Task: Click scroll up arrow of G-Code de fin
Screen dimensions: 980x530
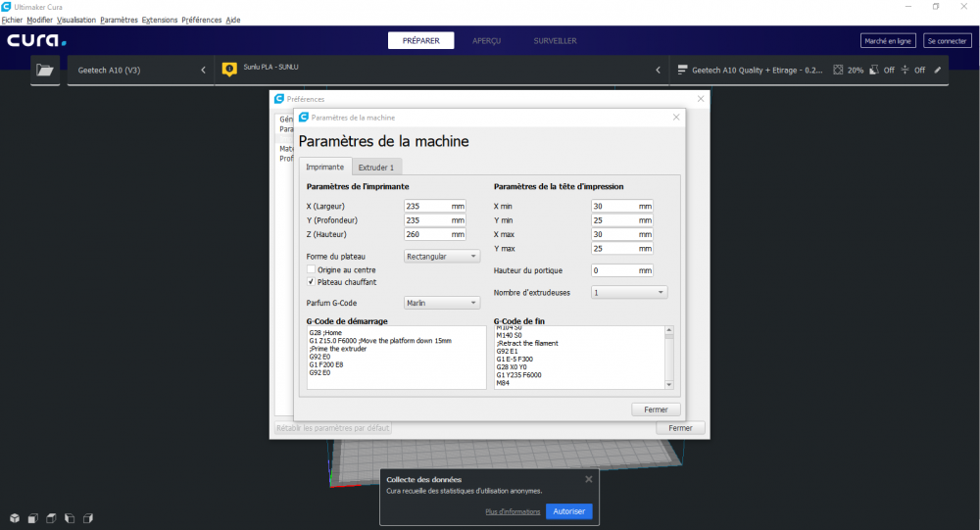Action: point(669,330)
